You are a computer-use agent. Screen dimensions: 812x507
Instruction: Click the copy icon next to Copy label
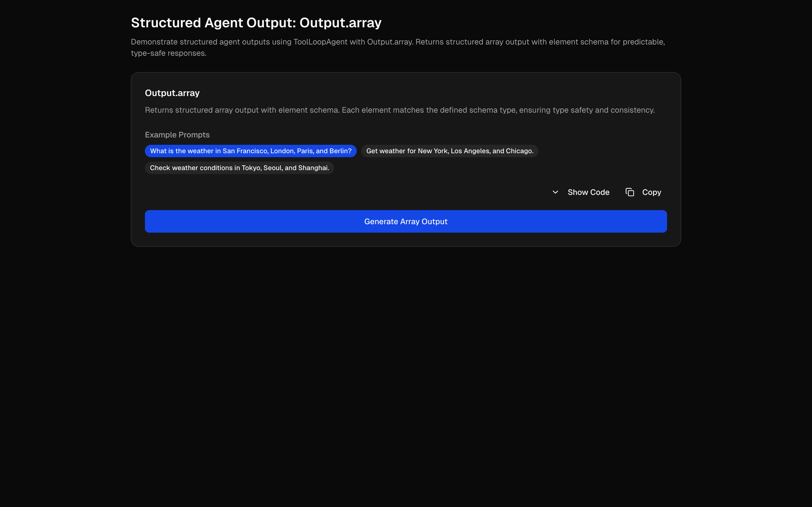(630, 192)
